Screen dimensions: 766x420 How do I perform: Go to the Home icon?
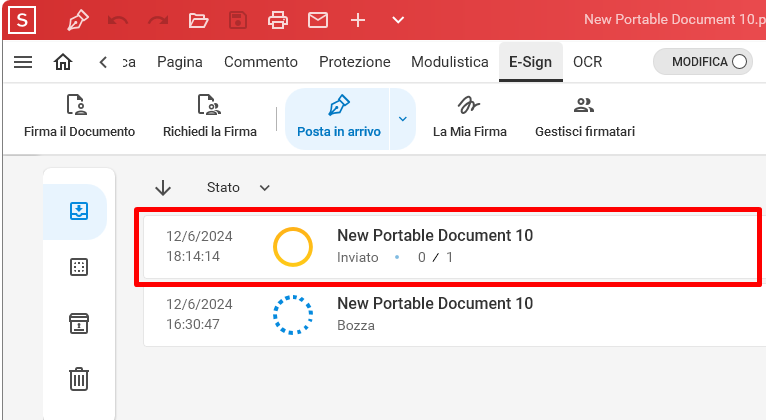click(x=63, y=62)
